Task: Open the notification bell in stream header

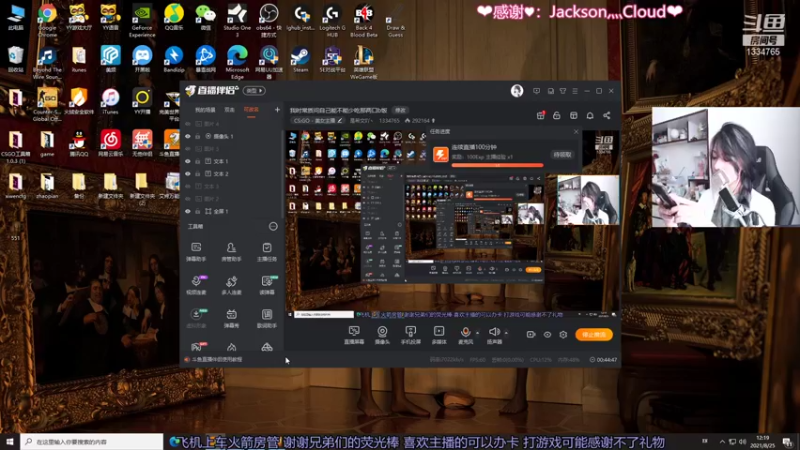Action: point(590,115)
